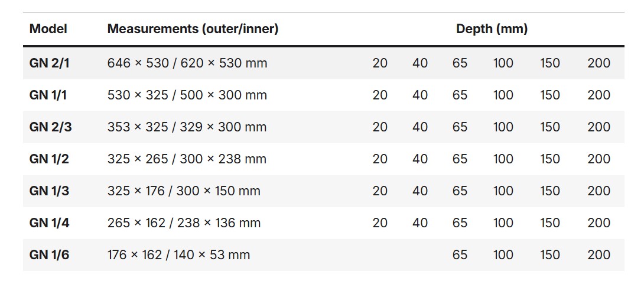Select the GN 1/6 model name
This screenshot has width=644, height=290.
50,254
